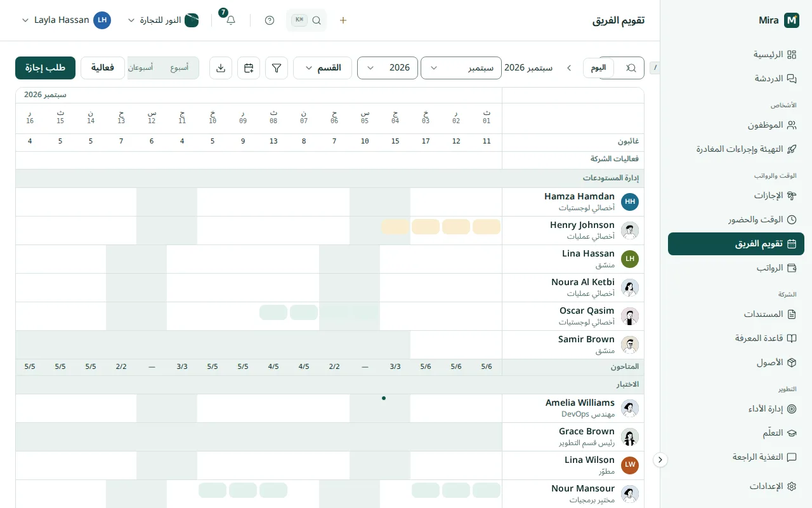Select the Noura Al Ketbi employee name
This screenshot has height=508, width=812.
[583, 282]
